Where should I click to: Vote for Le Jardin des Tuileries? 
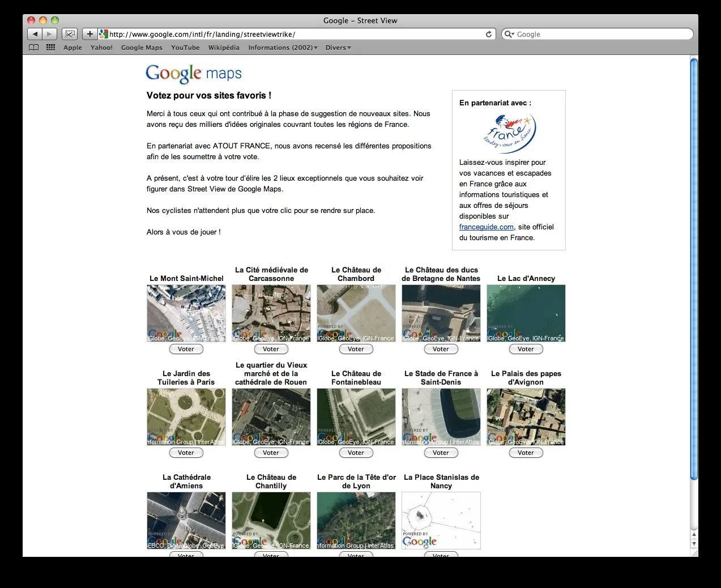[x=186, y=453]
